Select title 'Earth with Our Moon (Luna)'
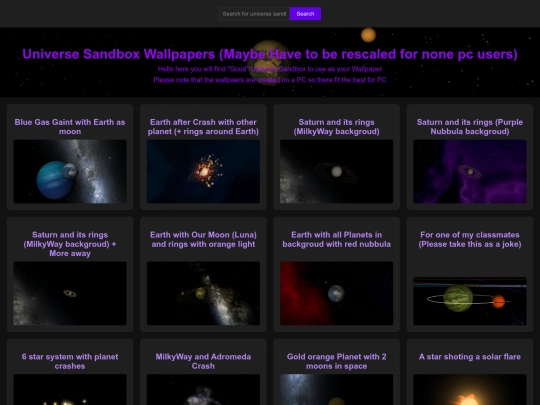Image resolution: width=540 pixels, height=405 pixels. [203, 239]
